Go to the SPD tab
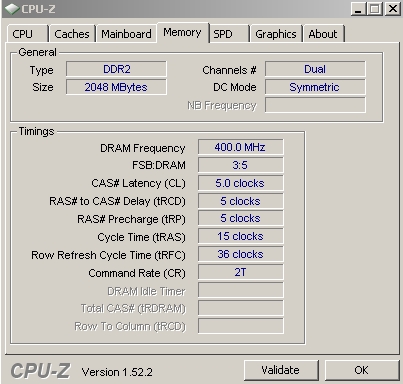This screenshot has width=403, height=384. pos(229,34)
